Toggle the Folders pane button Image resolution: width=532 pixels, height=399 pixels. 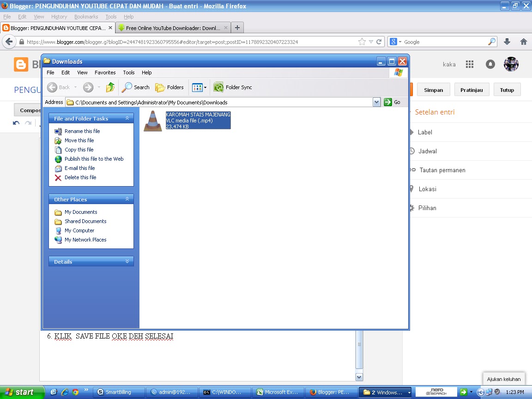[x=169, y=87]
